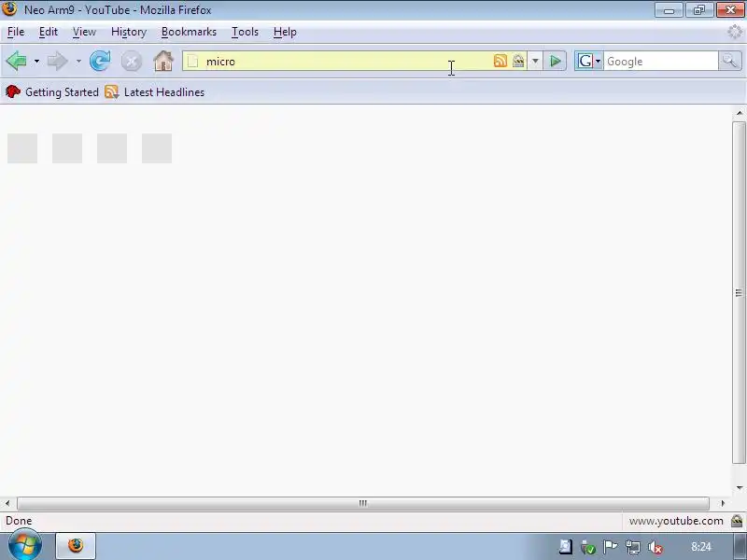Image resolution: width=747 pixels, height=560 pixels.
Task: Open the History menu
Action: 129,32
